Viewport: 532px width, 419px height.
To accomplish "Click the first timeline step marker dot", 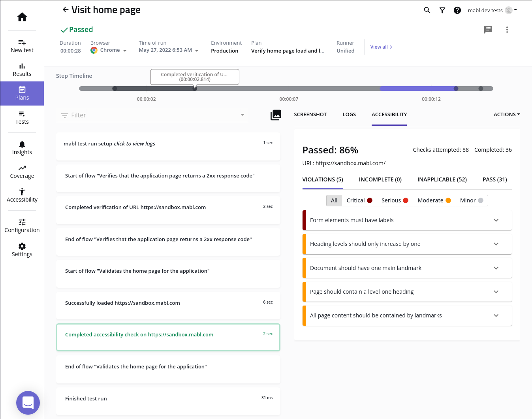I will 115,89.
